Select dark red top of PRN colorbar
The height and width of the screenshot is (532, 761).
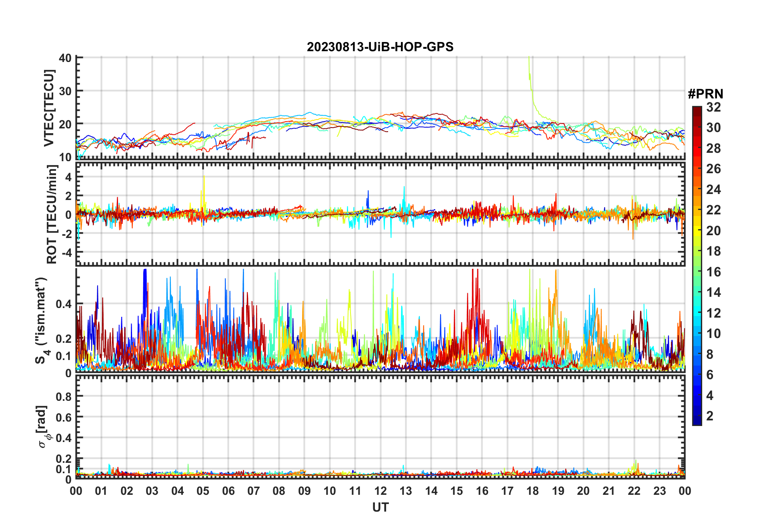(697, 109)
